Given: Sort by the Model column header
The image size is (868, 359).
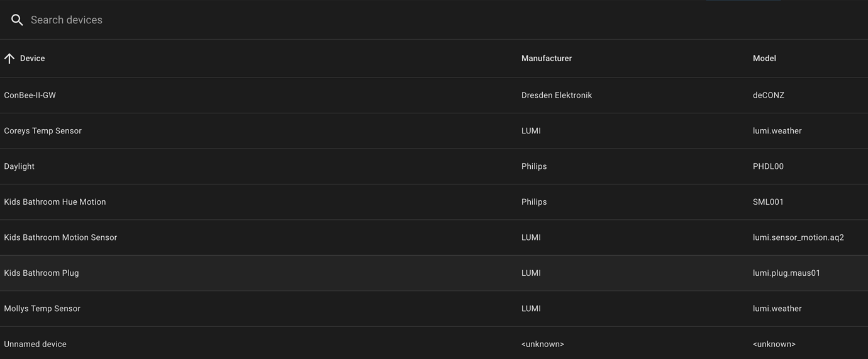Looking at the screenshot, I should pyautogui.click(x=764, y=59).
